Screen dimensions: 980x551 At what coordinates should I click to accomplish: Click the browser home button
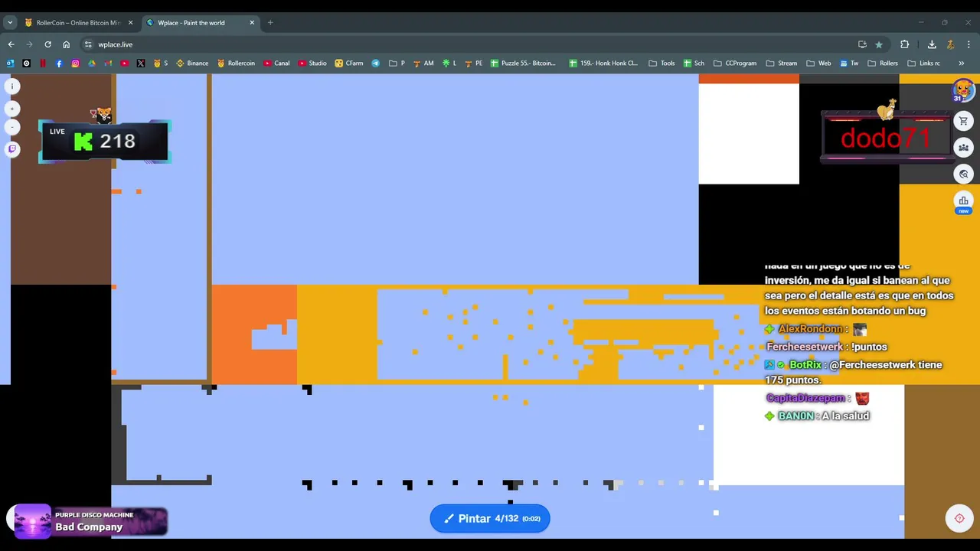click(x=66, y=44)
